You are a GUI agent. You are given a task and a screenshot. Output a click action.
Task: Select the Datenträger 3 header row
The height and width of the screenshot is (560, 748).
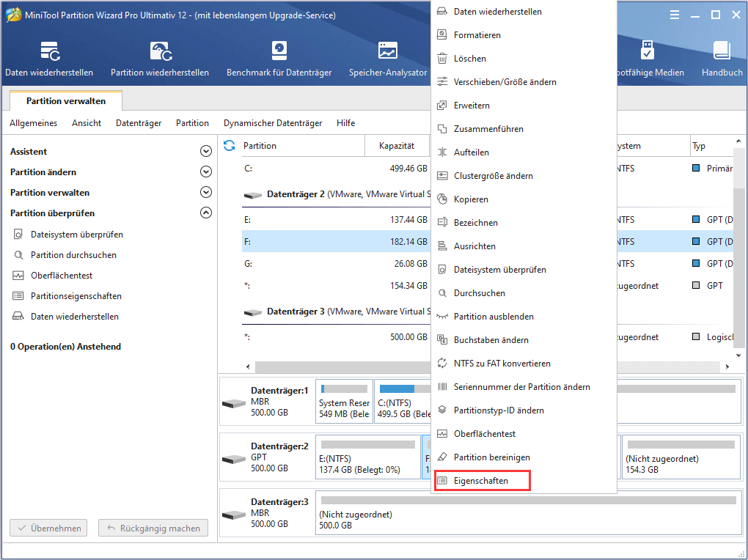[337, 312]
